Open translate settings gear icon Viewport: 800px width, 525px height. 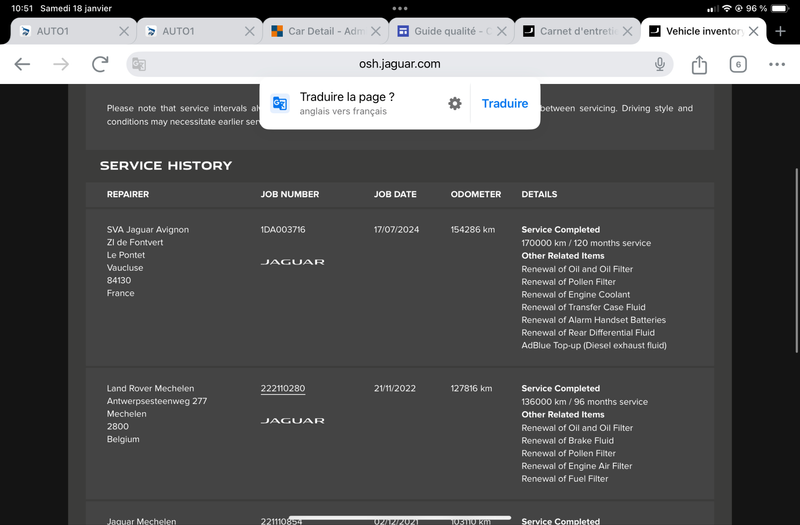click(455, 104)
